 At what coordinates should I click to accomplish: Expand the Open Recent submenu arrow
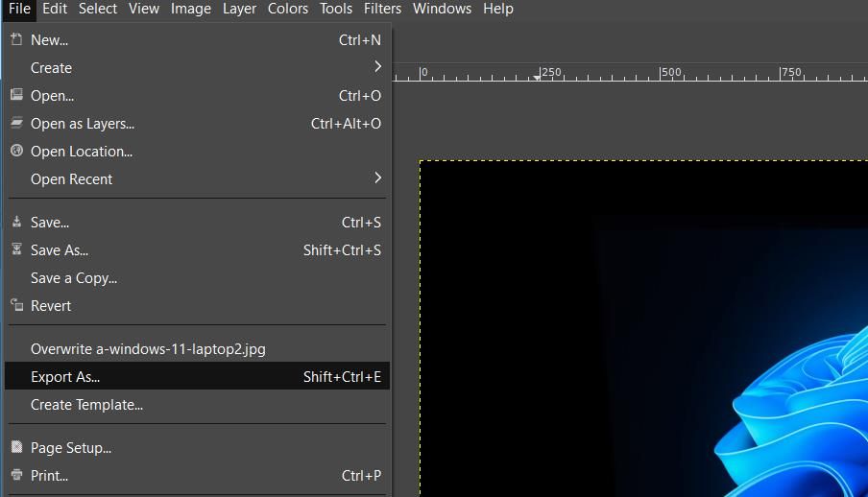tap(377, 178)
